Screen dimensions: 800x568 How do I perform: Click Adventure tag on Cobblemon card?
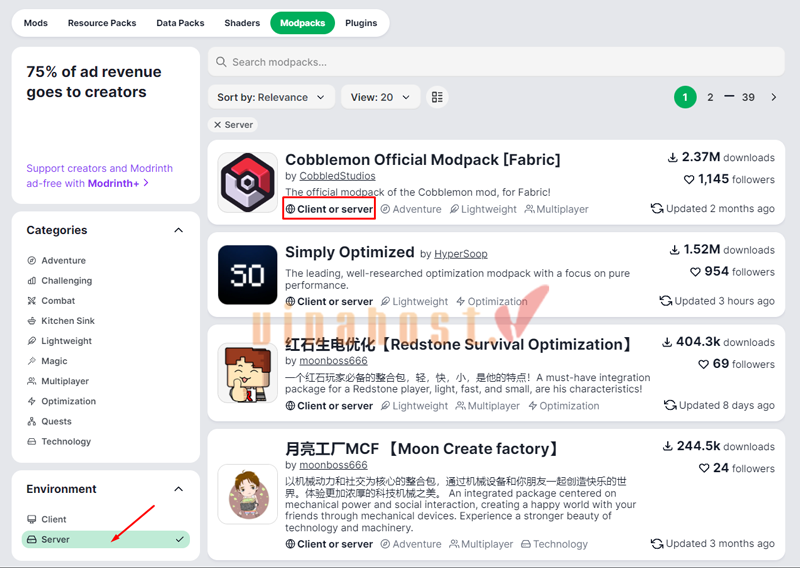411,209
